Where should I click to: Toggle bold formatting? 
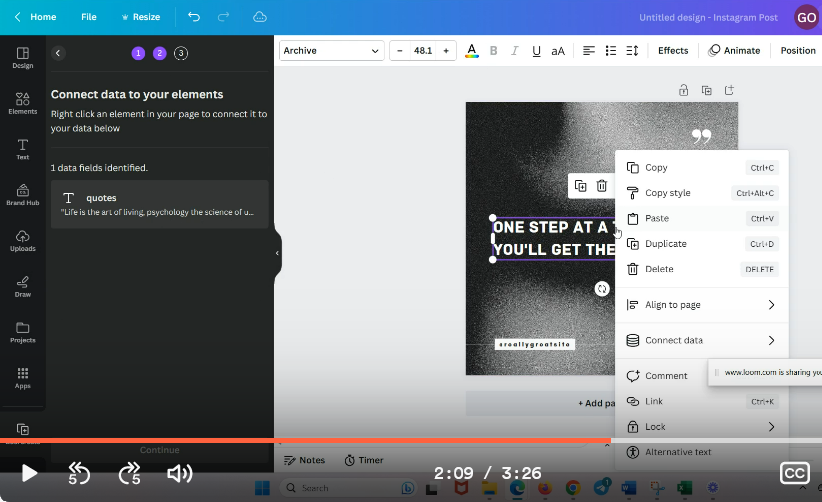click(x=493, y=50)
